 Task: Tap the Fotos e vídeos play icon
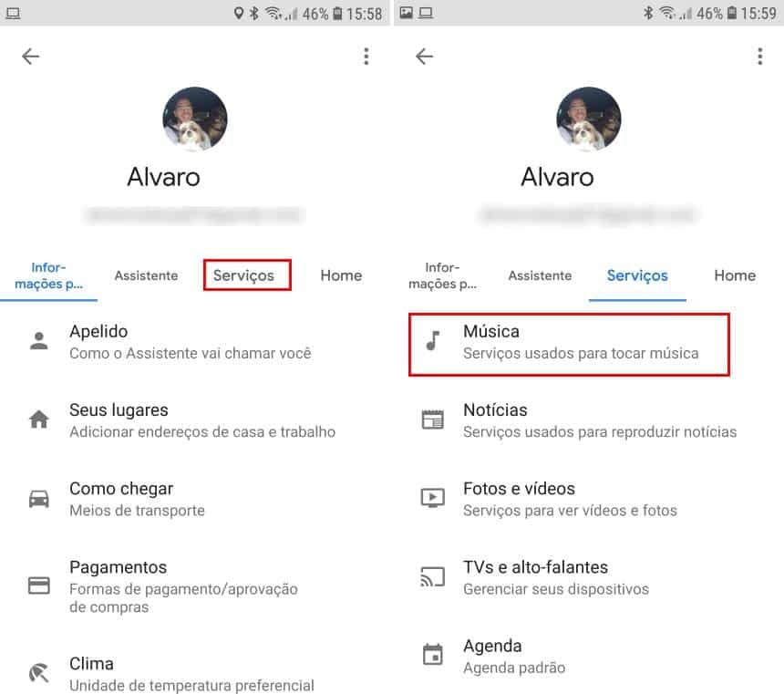click(432, 498)
